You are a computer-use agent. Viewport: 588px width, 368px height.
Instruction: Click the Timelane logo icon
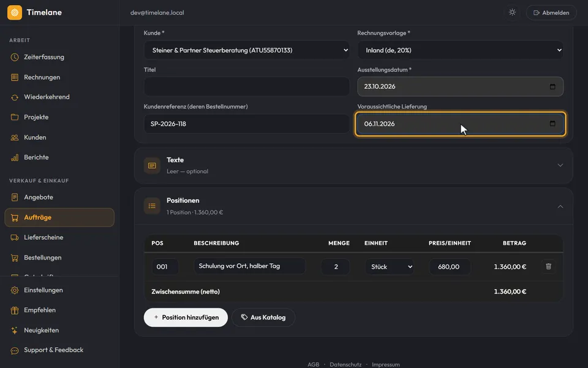tap(15, 12)
